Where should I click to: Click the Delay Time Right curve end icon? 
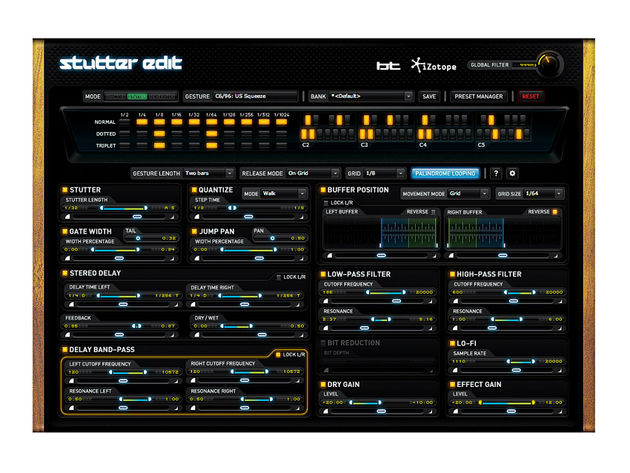click(298, 305)
